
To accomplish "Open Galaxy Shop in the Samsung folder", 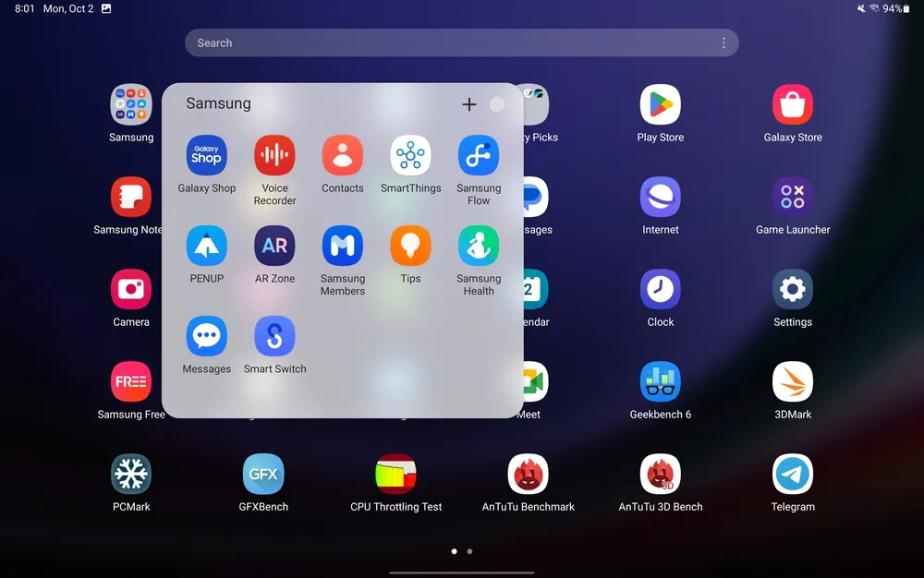I will 206,156.
